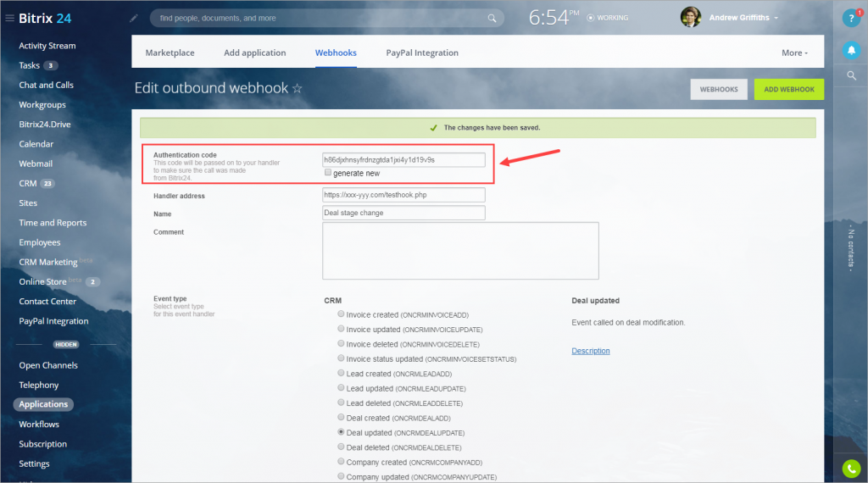Open Calendar in sidebar

(x=36, y=144)
